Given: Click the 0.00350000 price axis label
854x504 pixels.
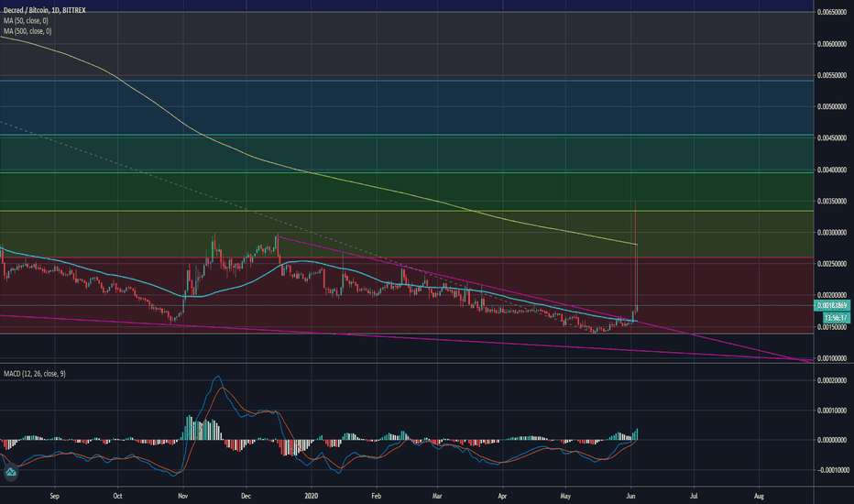Looking at the screenshot, I should coord(832,201).
